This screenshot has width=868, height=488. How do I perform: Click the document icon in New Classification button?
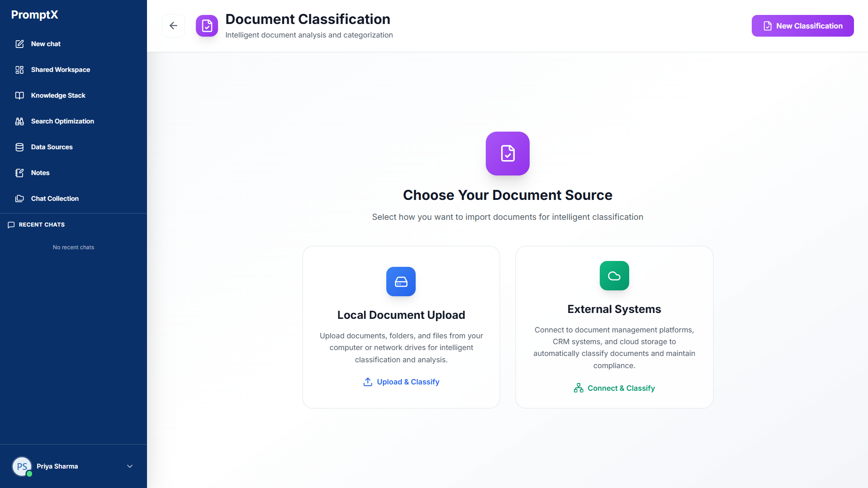(x=768, y=26)
